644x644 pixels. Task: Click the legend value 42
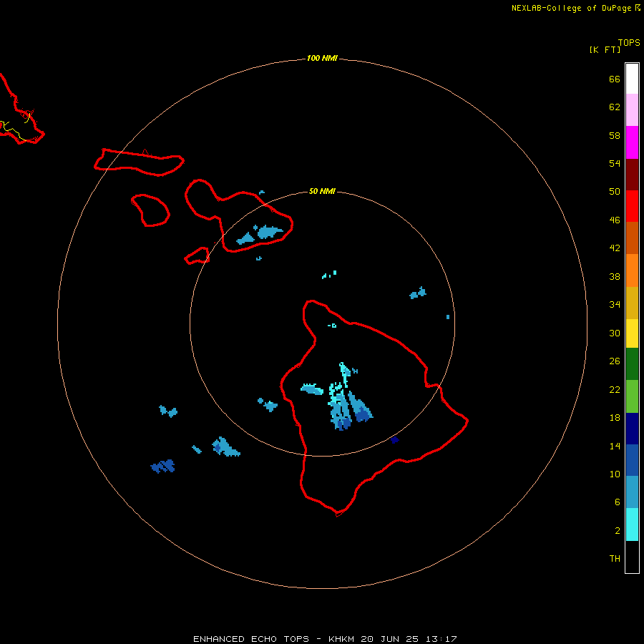point(615,248)
